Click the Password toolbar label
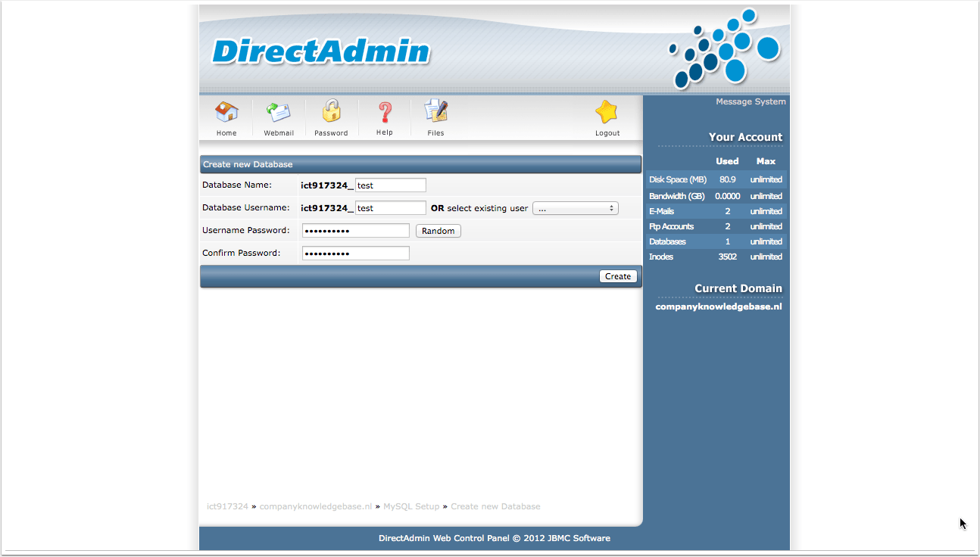Image resolution: width=980 pixels, height=557 pixels. pos(331,133)
